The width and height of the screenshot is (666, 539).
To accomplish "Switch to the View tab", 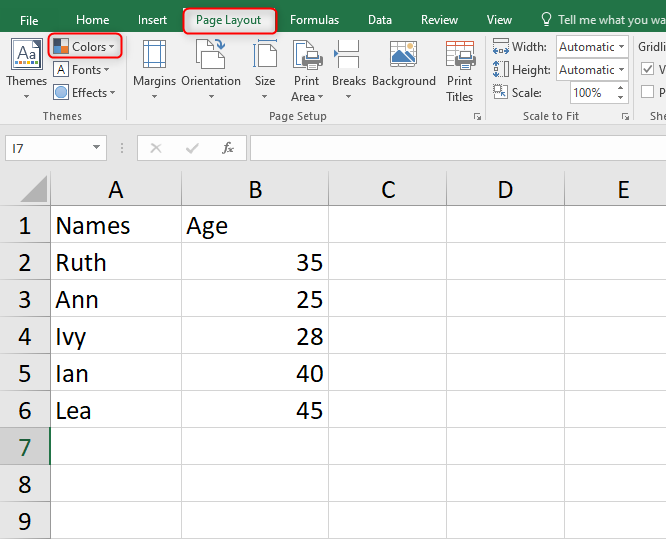I will pyautogui.click(x=499, y=20).
